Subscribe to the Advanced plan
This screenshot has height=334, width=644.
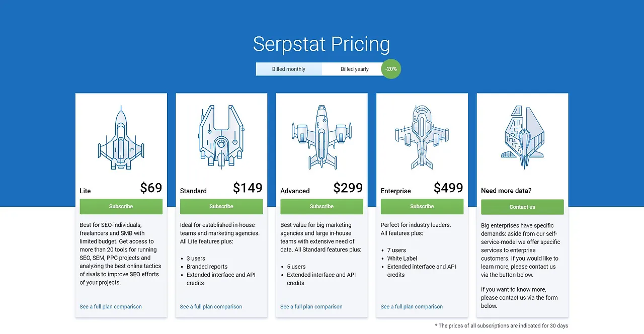point(321,206)
